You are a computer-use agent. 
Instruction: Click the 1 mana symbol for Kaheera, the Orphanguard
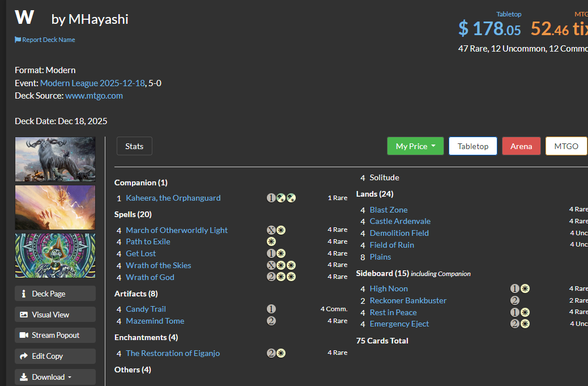(271, 198)
